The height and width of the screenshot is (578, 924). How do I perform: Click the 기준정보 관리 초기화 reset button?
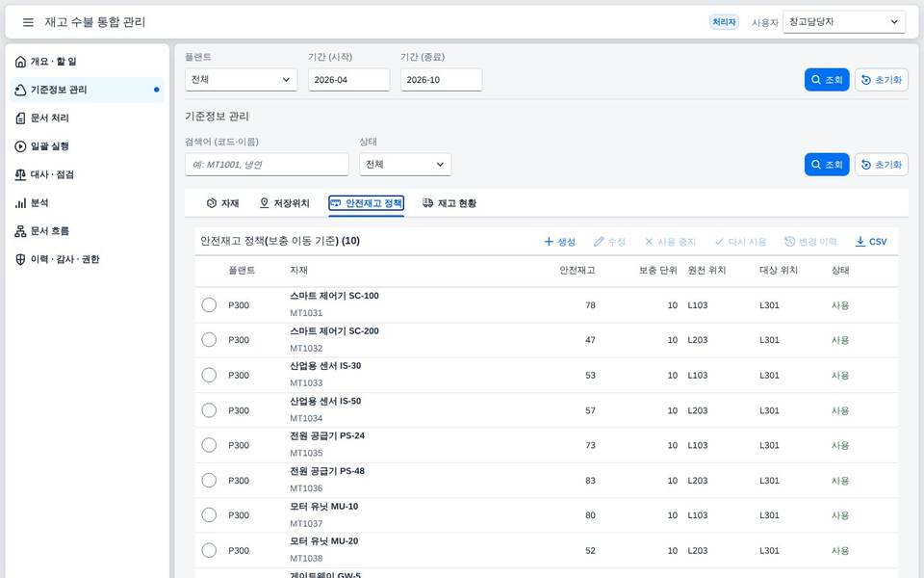point(882,165)
